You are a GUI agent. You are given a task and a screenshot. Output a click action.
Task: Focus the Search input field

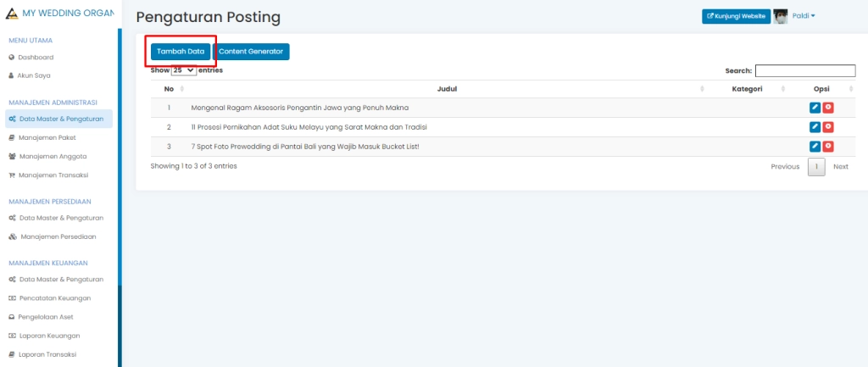point(804,71)
